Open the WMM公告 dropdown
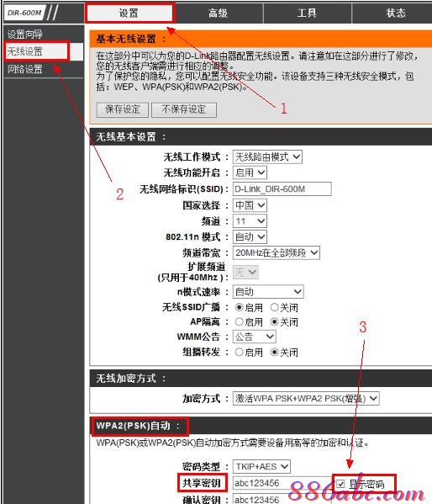 (254, 337)
